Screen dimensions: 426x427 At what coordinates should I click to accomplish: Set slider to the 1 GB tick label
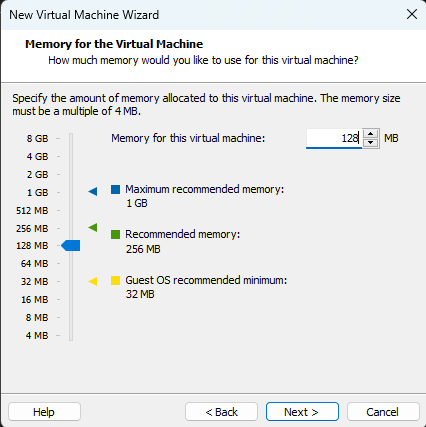click(37, 192)
